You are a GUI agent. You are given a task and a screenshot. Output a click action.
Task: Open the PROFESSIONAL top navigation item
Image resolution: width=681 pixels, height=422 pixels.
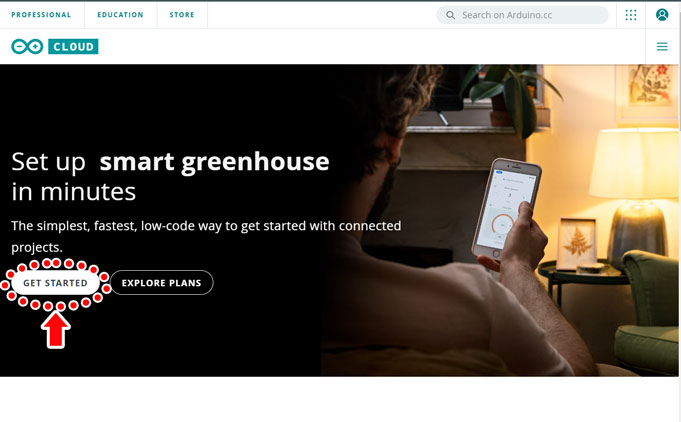tap(41, 15)
